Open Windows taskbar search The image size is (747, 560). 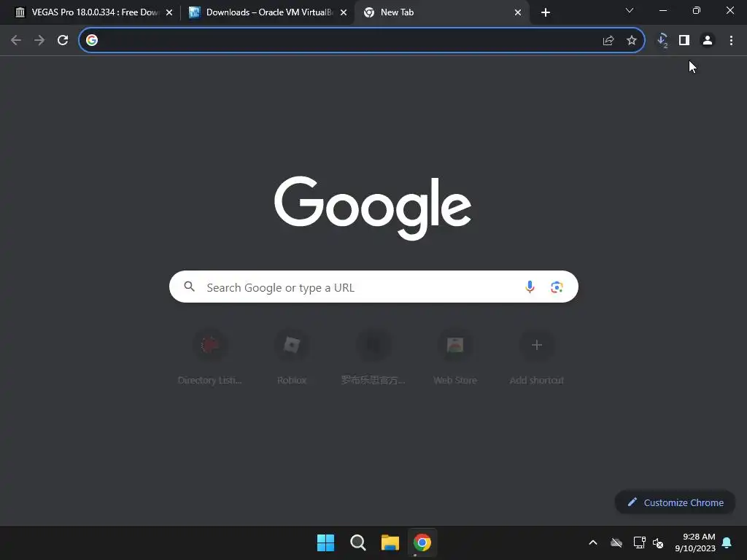[x=357, y=542]
